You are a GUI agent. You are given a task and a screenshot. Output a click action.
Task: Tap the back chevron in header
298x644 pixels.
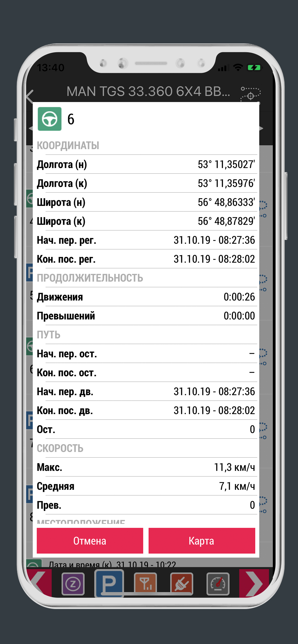pyautogui.click(x=30, y=96)
